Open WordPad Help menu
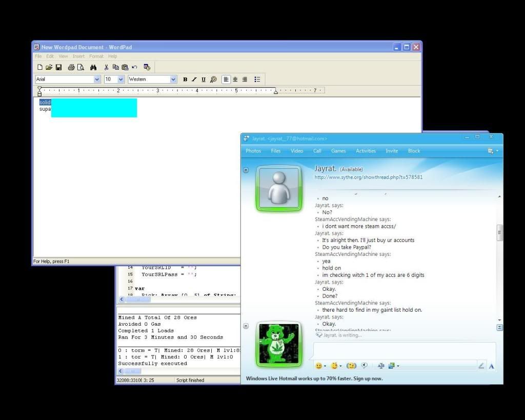This screenshot has width=525, height=420. [x=112, y=56]
